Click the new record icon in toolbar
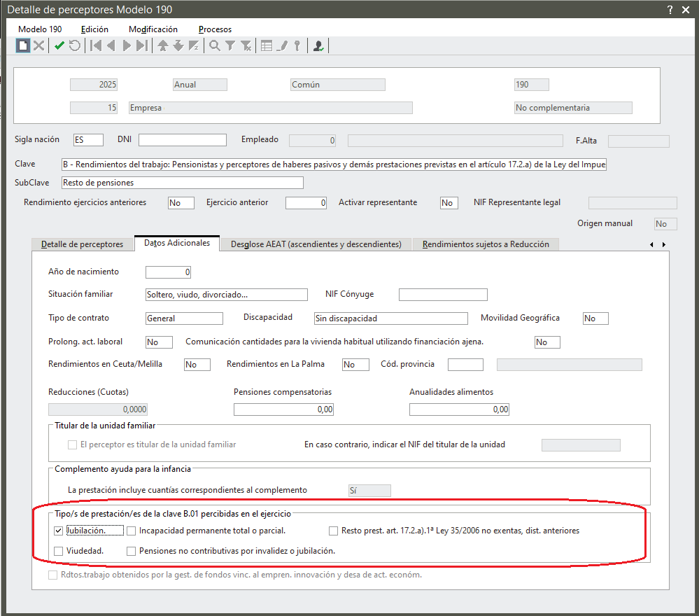 (23, 45)
